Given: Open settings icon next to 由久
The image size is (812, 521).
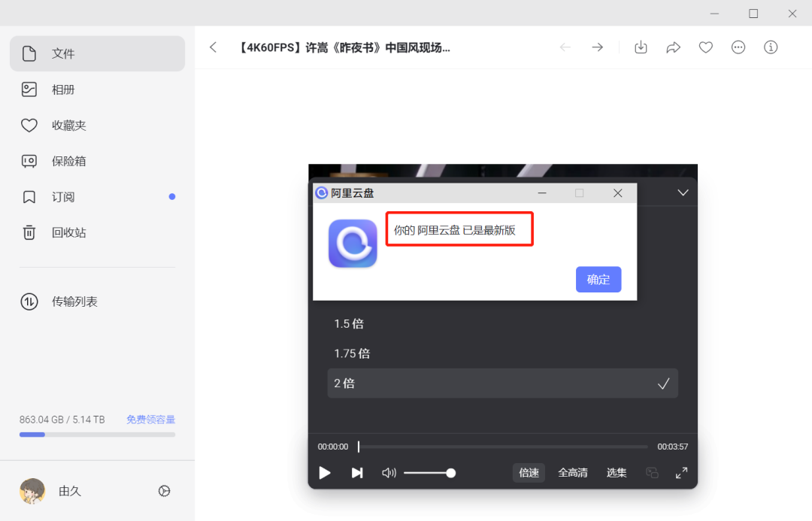Looking at the screenshot, I should [164, 491].
